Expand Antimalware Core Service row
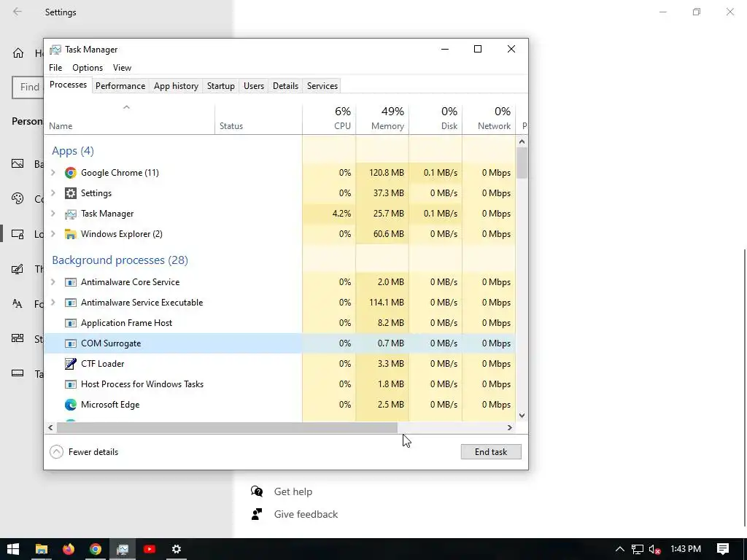 (x=53, y=282)
